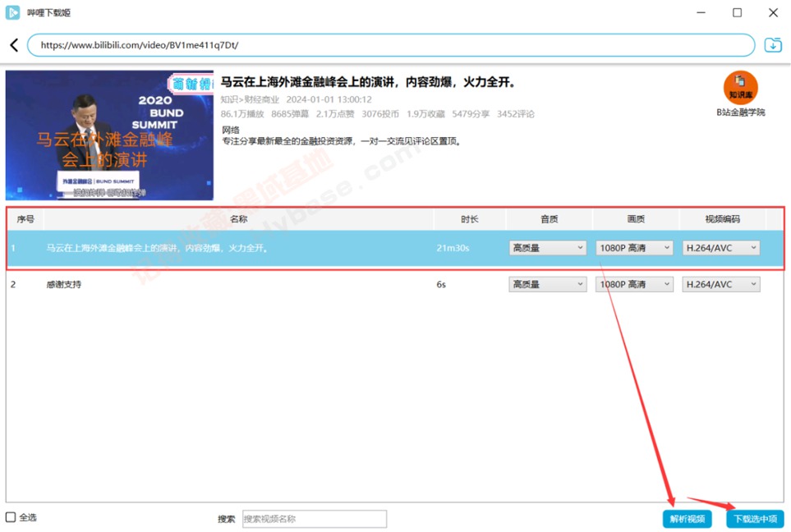Click the 时长 column header
The image size is (791, 532).
pyautogui.click(x=469, y=219)
